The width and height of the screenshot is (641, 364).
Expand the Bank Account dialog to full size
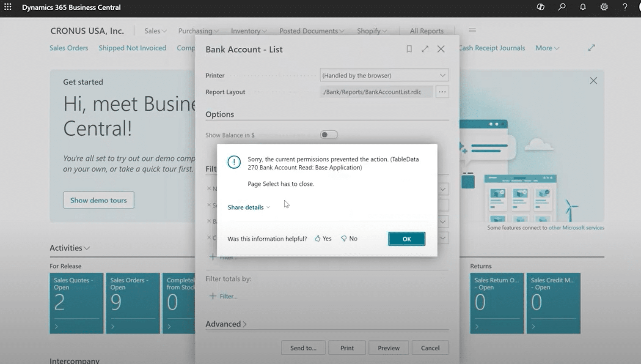(425, 49)
